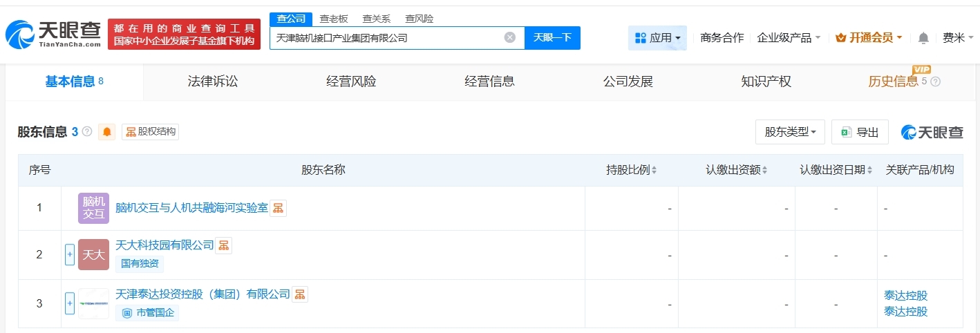Clear the search box with the X icon
Screen dimensions: 980x333
pyautogui.click(x=510, y=37)
